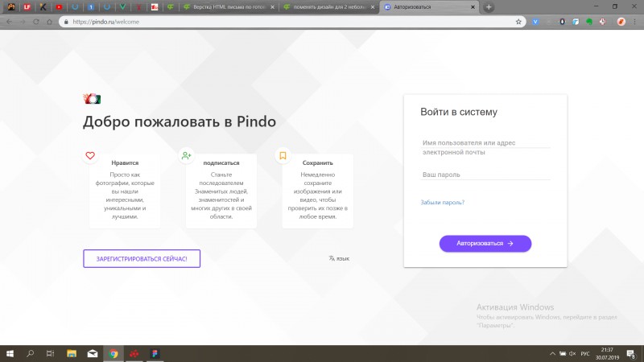Open the 'язык' language selector

point(339,258)
